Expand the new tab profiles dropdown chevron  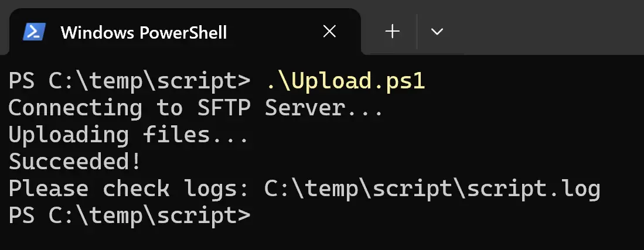click(x=437, y=32)
